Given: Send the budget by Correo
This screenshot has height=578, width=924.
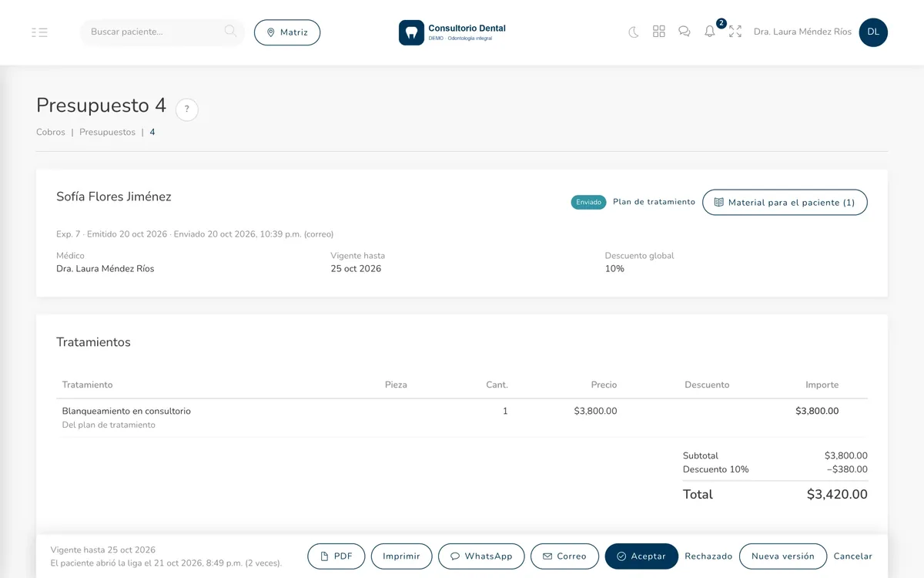Looking at the screenshot, I should 564,556.
